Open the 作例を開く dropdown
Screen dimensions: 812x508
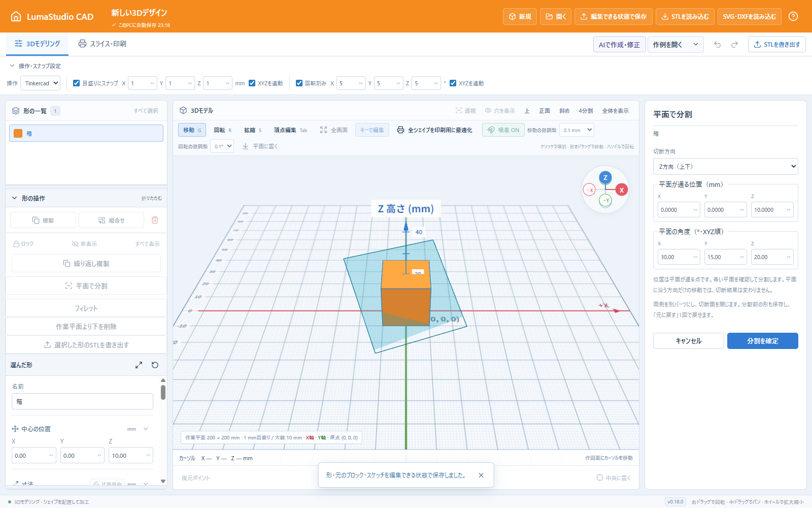click(x=675, y=45)
